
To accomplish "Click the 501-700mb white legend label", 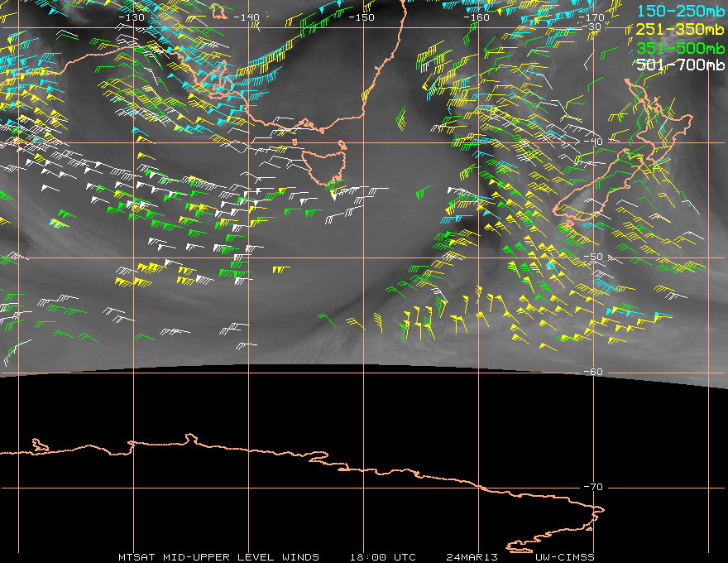I will [x=680, y=65].
